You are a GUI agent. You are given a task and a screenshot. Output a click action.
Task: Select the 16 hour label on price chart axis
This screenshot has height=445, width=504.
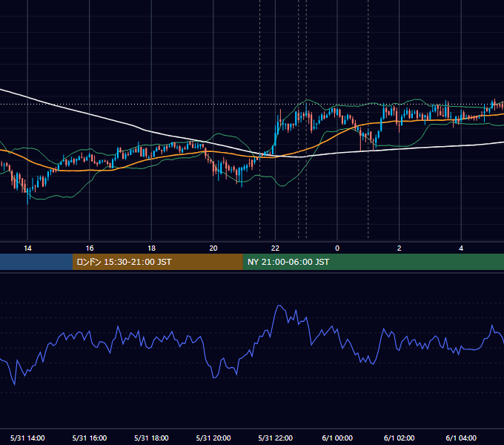(x=90, y=248)
